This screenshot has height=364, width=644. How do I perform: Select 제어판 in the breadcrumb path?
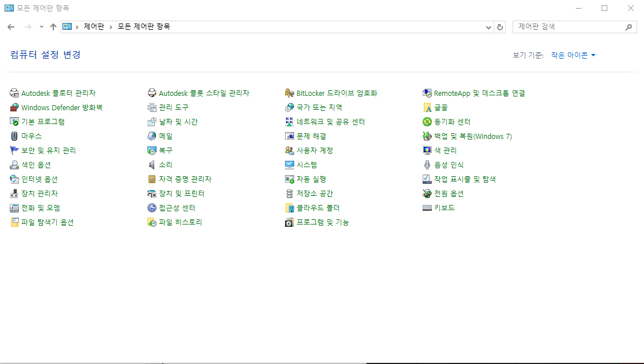coord(95,26)
